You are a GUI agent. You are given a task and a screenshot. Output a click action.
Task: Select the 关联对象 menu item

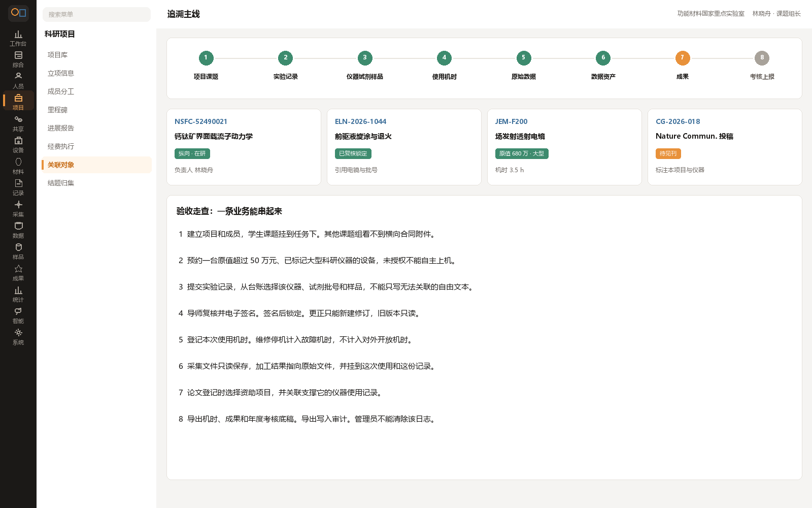(96, 165)
